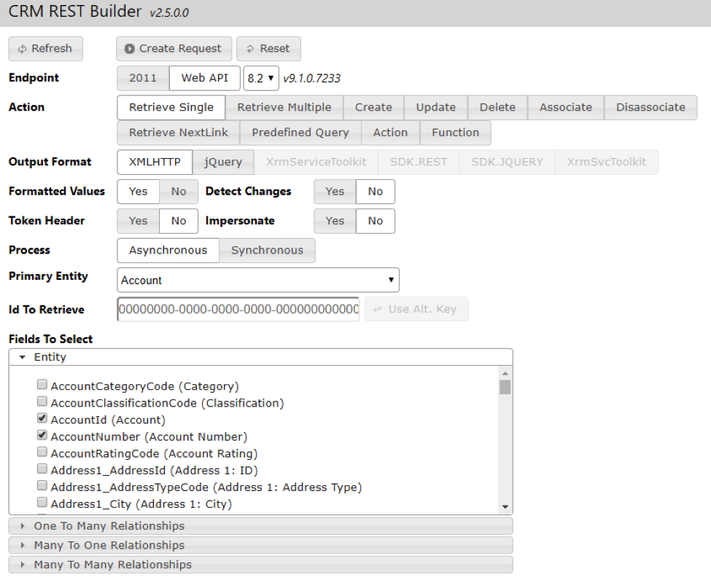
Task: Select the Retrieve Multiple action
Action: tap(284, 107)
